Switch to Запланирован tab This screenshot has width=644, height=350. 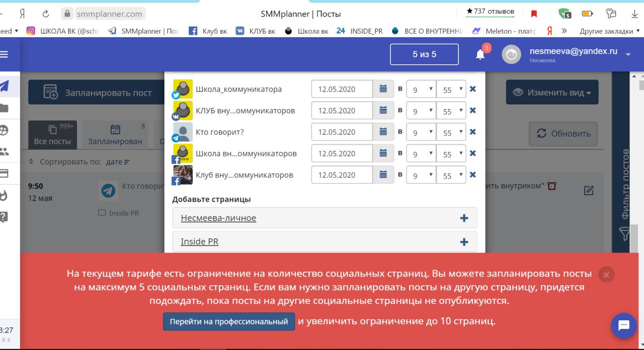point(115,135)
